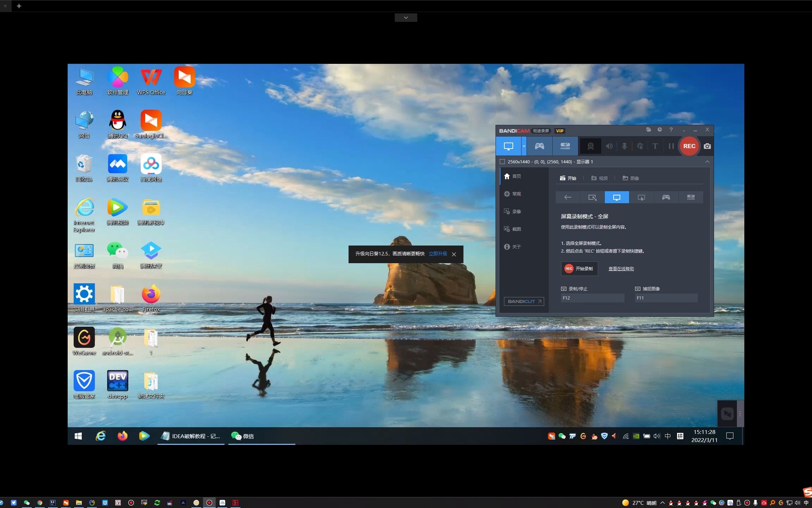Expand the dropdown chevron at top center

pos(406,18)
